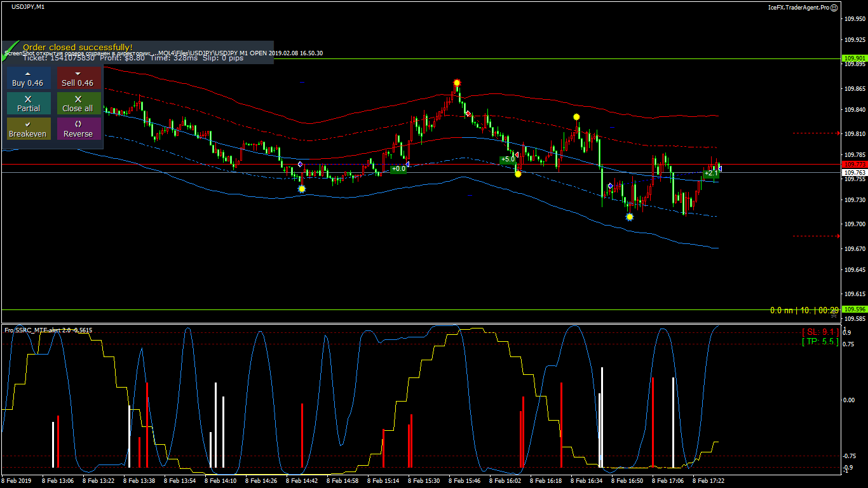Reverse the current position
Image resolution: width=868 pixels, height=488 pixels.
pyautogui.click(x=78, y=129)
